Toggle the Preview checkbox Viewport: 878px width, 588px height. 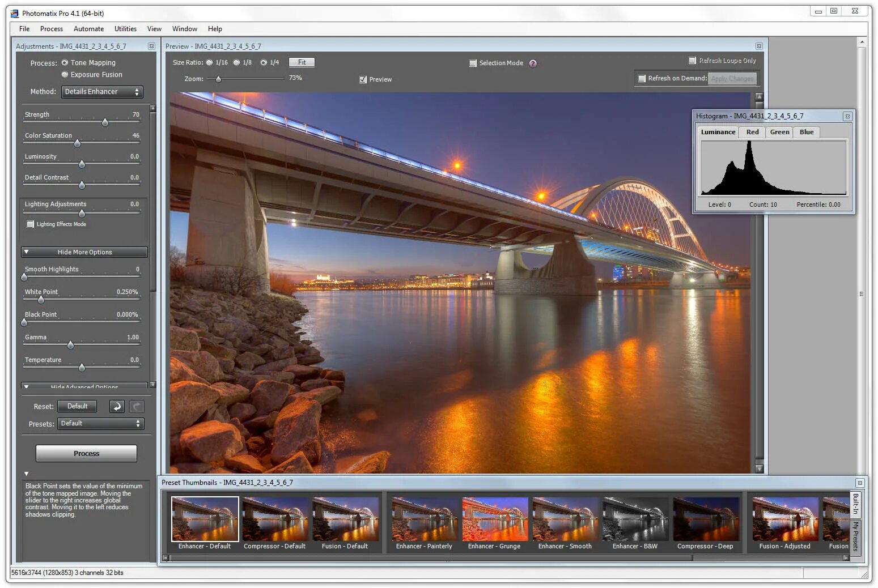(363, 80)
